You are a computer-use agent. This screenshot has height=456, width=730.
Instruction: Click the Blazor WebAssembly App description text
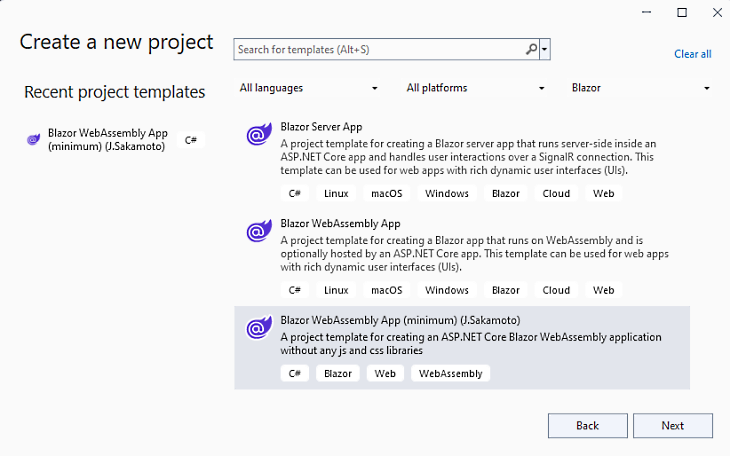(x=474, y=254)
